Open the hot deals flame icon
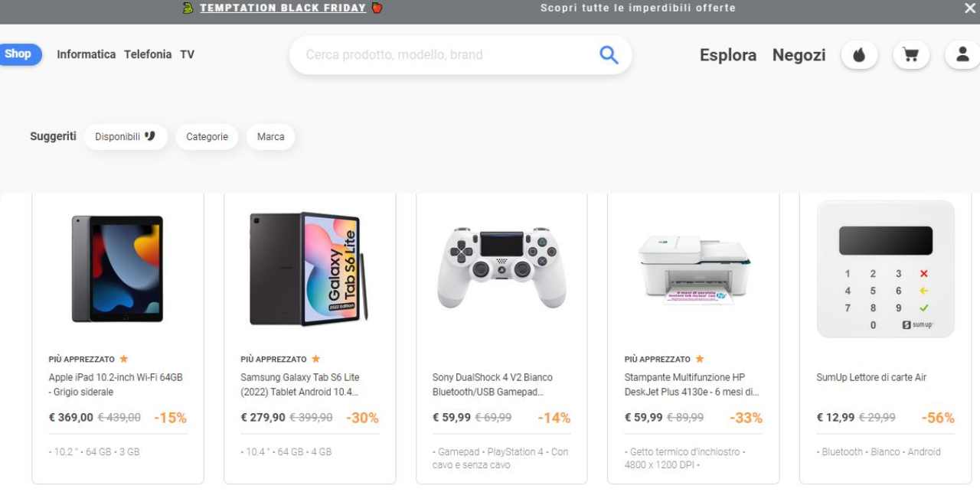 point(859,55)
